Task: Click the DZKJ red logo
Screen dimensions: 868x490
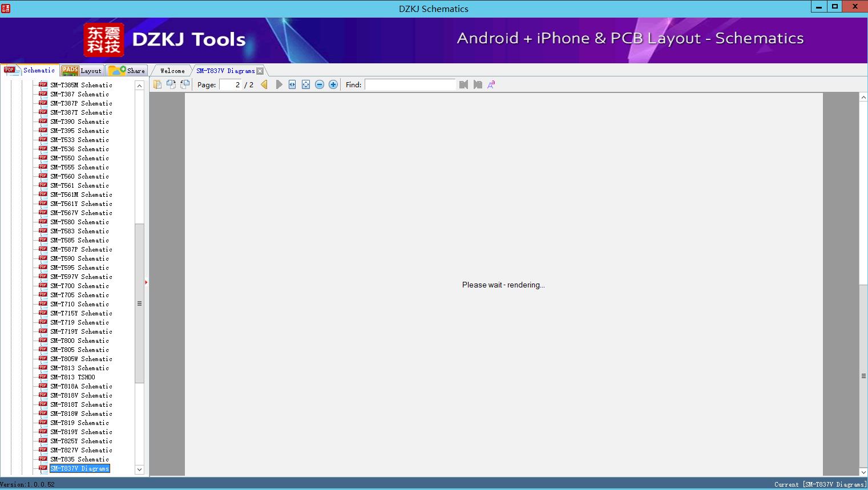Action: 103,39
